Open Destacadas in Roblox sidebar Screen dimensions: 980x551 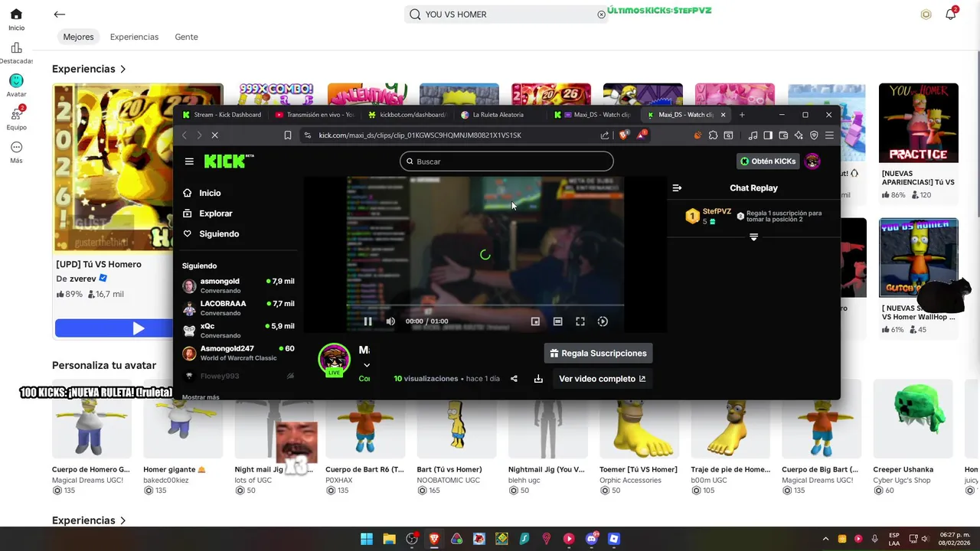(x=16, y=53)
